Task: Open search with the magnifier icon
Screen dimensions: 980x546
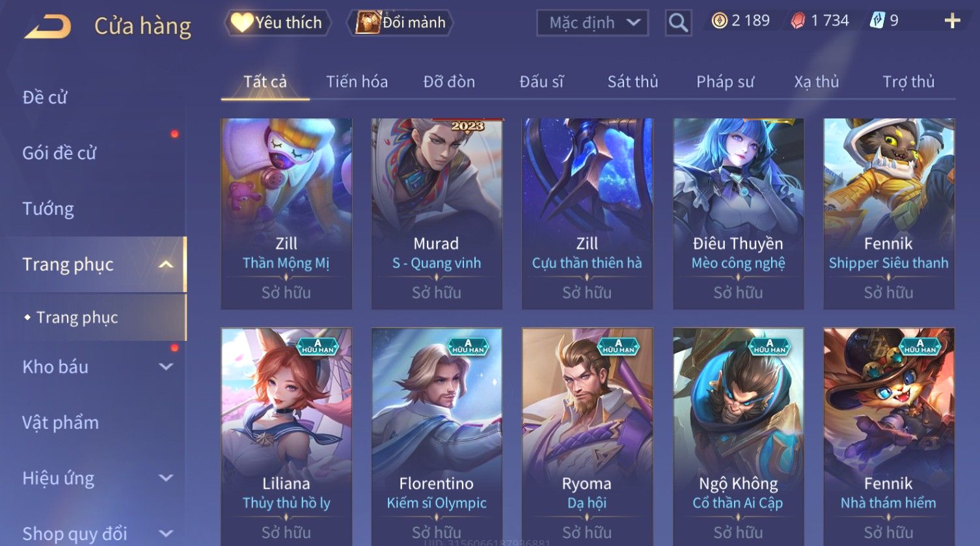Action: click(x=678, y=23)
